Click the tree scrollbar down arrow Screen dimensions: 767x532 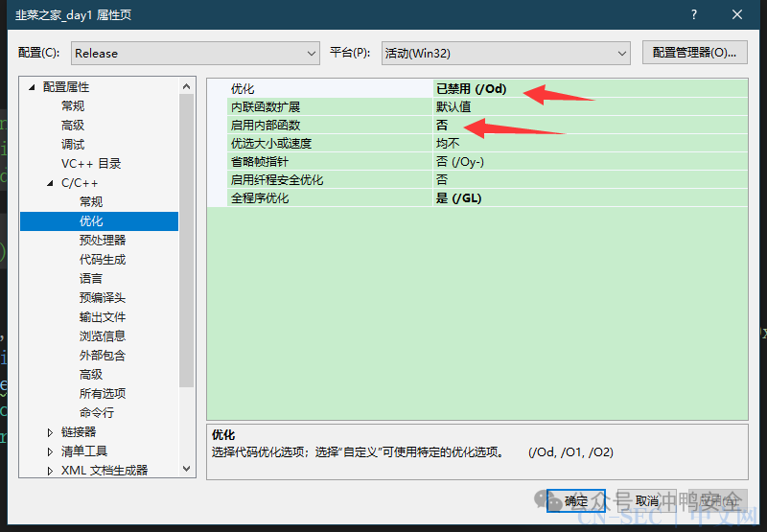186,469
